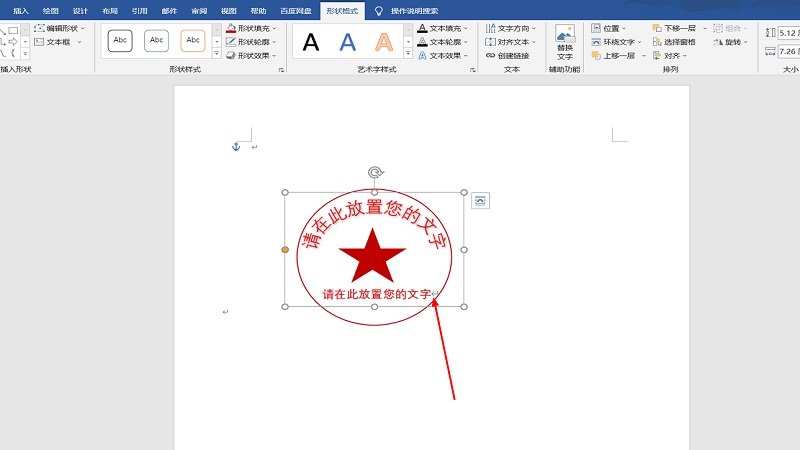
Task: Apply the blue WordArt A style
Action: [347, 42]
